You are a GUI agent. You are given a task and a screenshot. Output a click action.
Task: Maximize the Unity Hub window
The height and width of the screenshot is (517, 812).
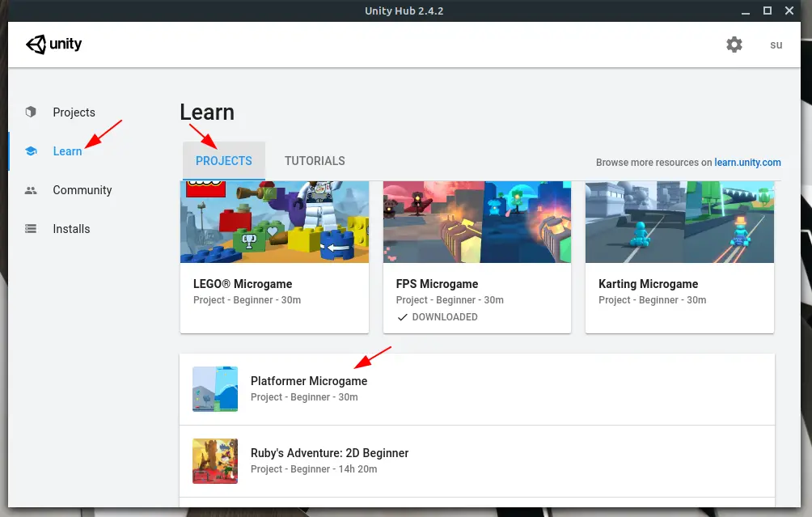(x=768, y=11)
